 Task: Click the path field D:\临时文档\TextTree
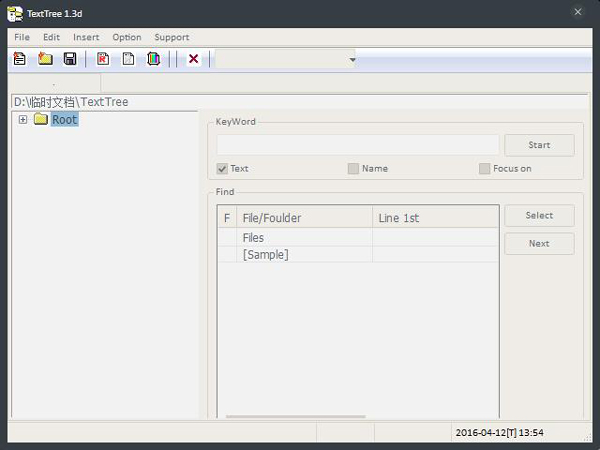(299, 102)
